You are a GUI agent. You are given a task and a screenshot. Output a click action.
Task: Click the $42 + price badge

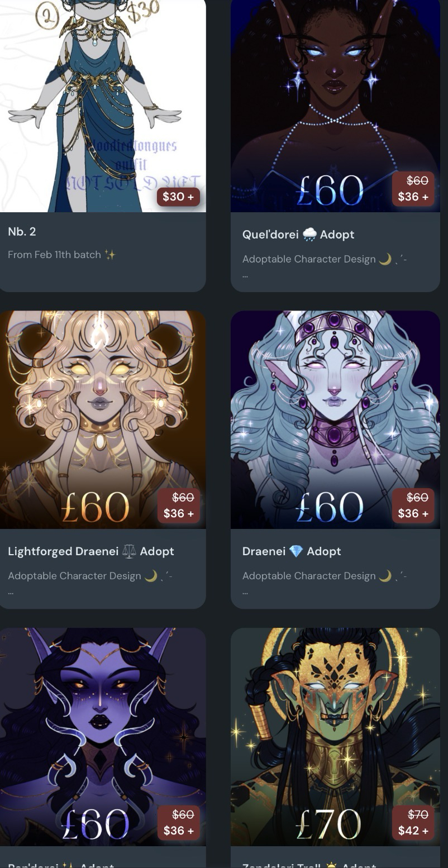(413, 823)
